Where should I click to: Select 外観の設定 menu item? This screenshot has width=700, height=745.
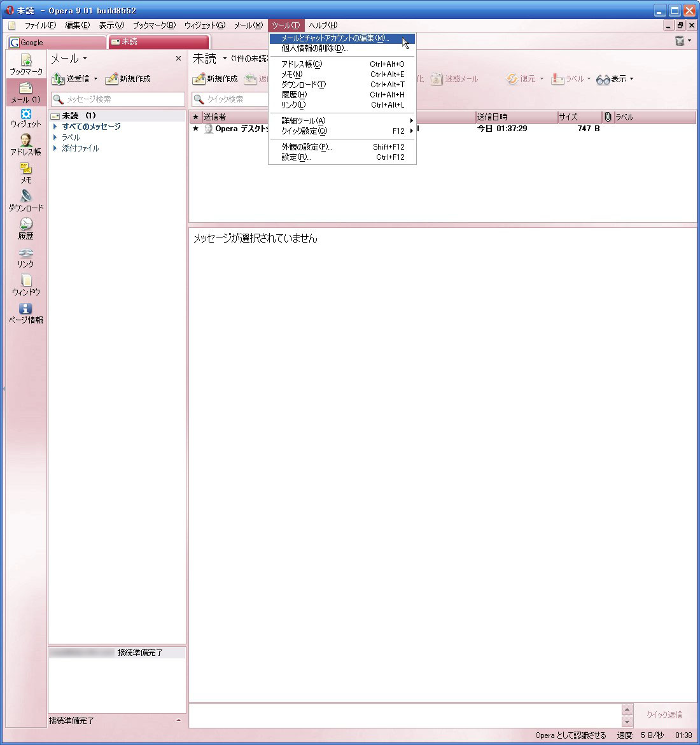click(x=342, y=147)
